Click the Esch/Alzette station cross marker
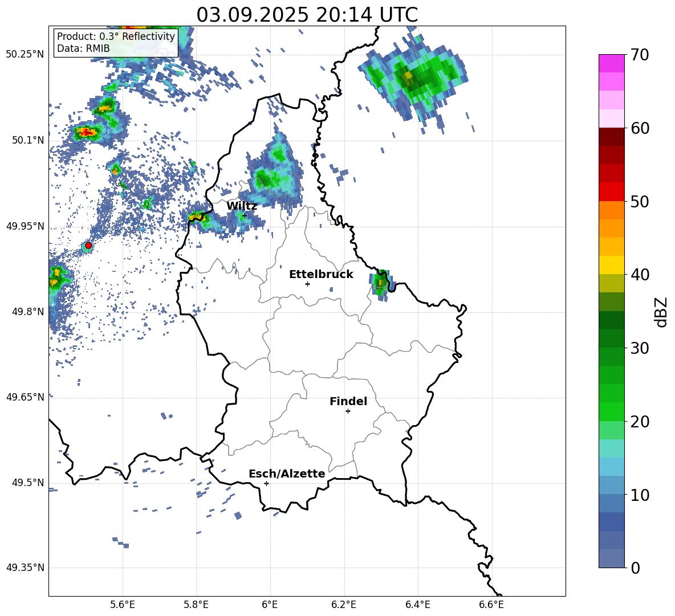The image size is (675, 616). point(266,483)
